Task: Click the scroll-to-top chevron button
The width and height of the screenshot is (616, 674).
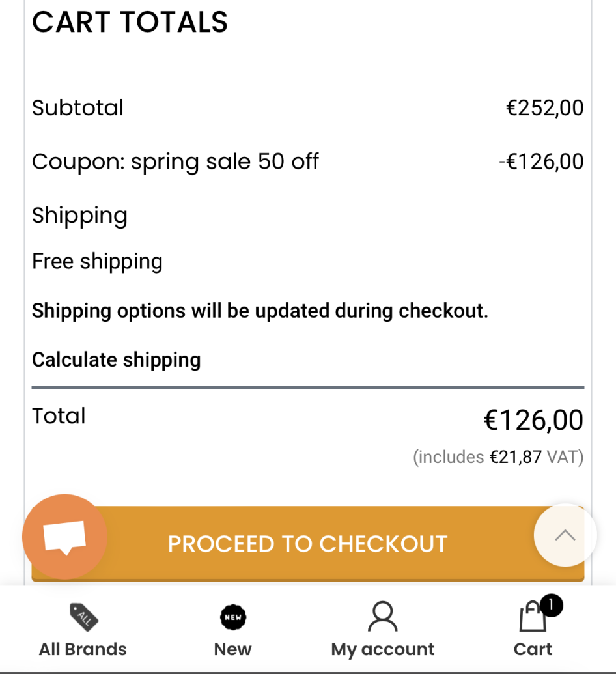Action: [x=565, y=535]
